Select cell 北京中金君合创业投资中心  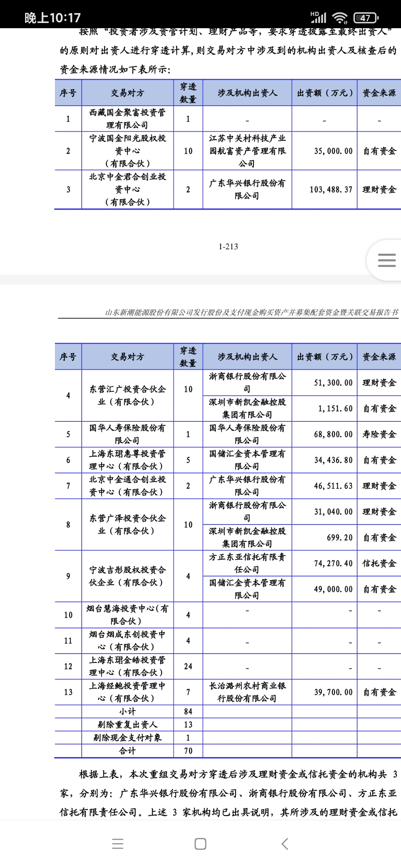pos(127,189)
